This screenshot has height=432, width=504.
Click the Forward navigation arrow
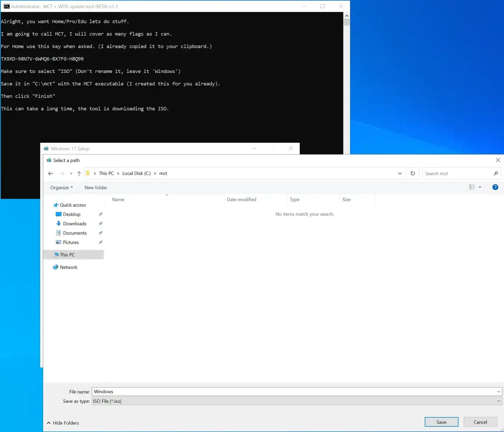(62, 173)
